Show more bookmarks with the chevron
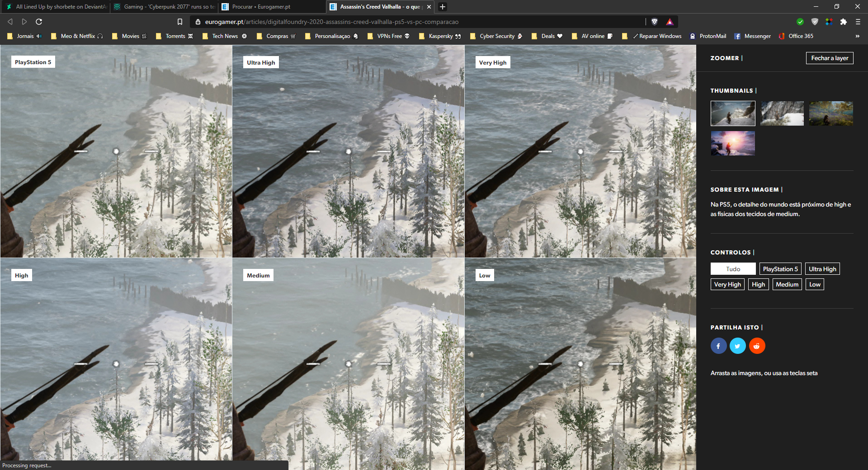Viewport: 868px width, 470px height. tap(857, 36)
